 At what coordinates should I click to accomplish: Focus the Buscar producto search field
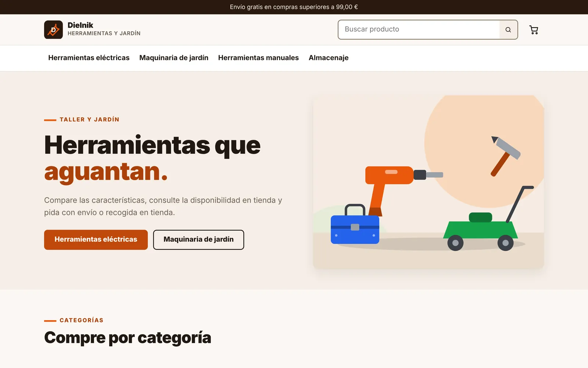point(419,29)
